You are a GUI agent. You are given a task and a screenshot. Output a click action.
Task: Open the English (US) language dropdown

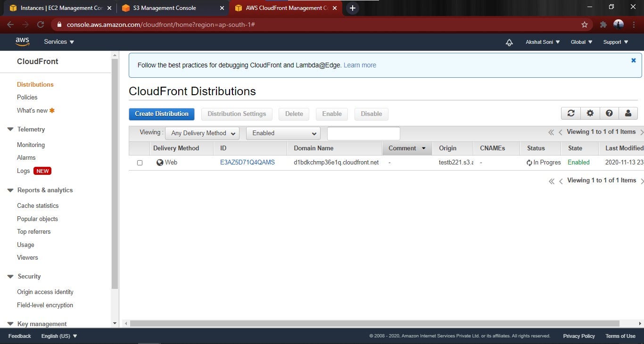(59, 336)
